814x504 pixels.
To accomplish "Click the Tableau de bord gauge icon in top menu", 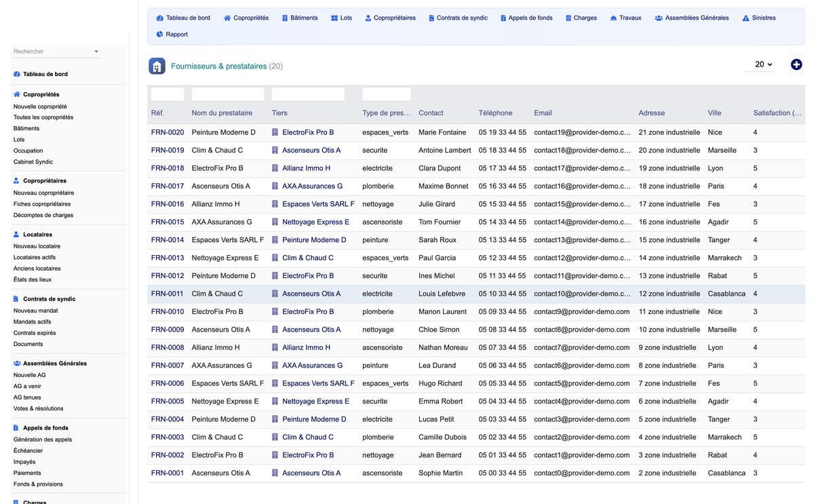I will click(x=159, y=18).
